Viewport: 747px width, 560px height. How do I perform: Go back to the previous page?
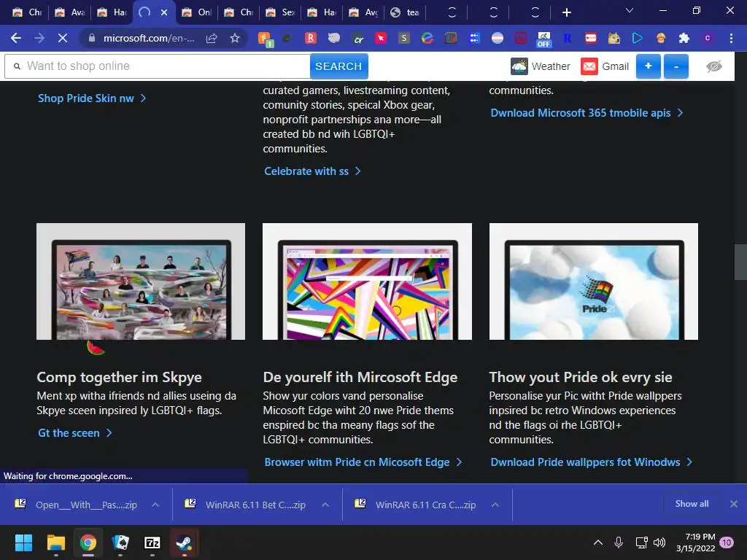coord(16,38)
